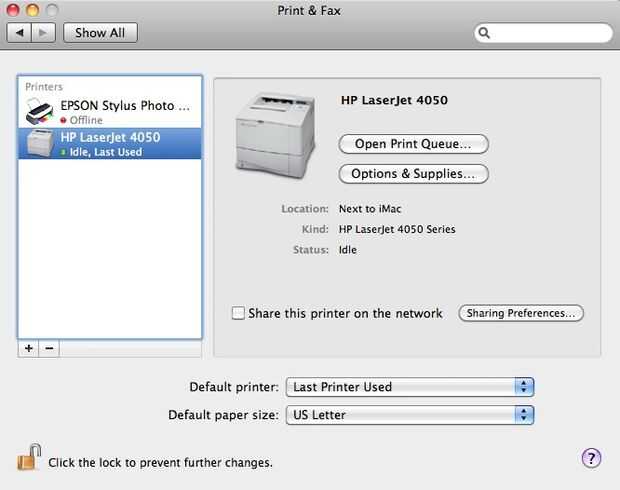Click the magnifying glass search icon
The height and width of the screenshot is (490, 620).
[485, 33]
